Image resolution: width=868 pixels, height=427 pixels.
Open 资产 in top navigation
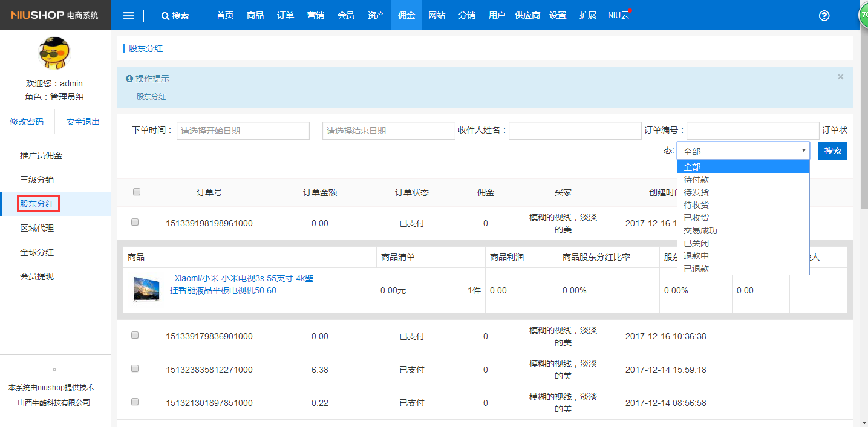pos(376,15)
